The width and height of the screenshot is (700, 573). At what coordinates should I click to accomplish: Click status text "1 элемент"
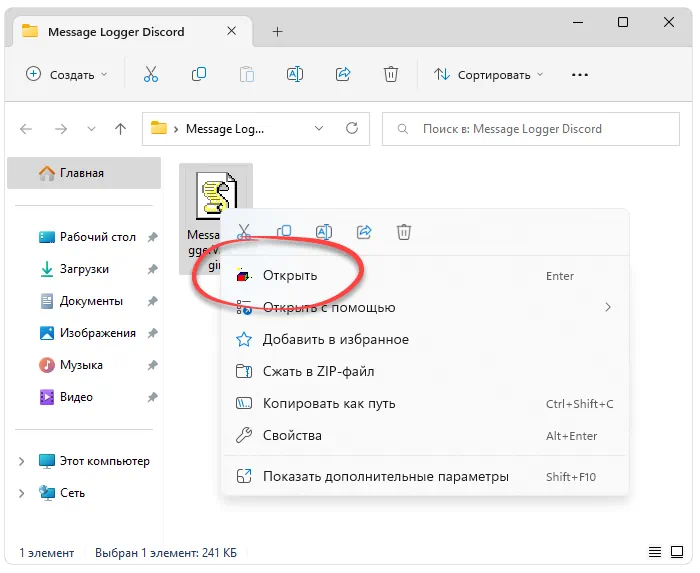coord(46,553)
